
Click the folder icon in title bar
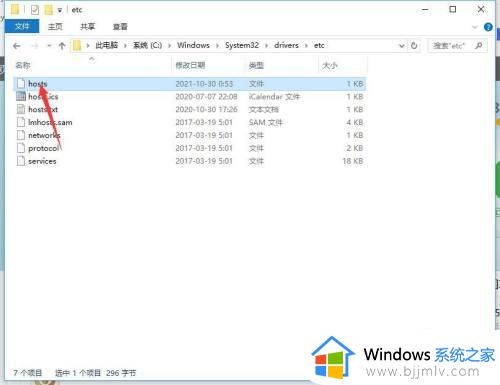click(15, 10)
